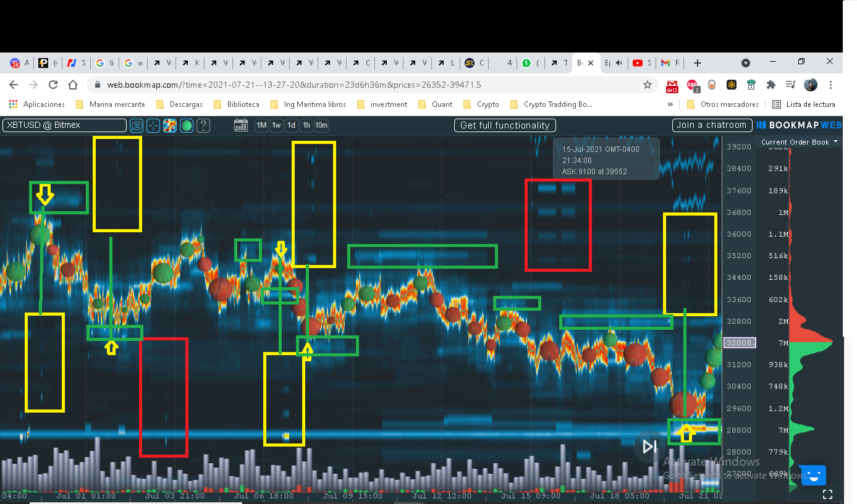Open the Help question mark icon
Image resolution: width=857 pixels, height=504 pixels.
tap(202, 125)
